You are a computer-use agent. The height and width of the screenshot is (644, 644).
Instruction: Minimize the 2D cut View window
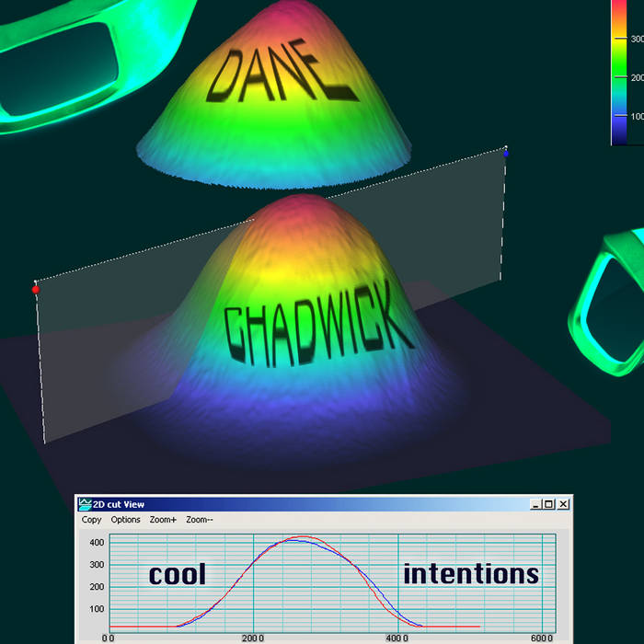[535, 504]
